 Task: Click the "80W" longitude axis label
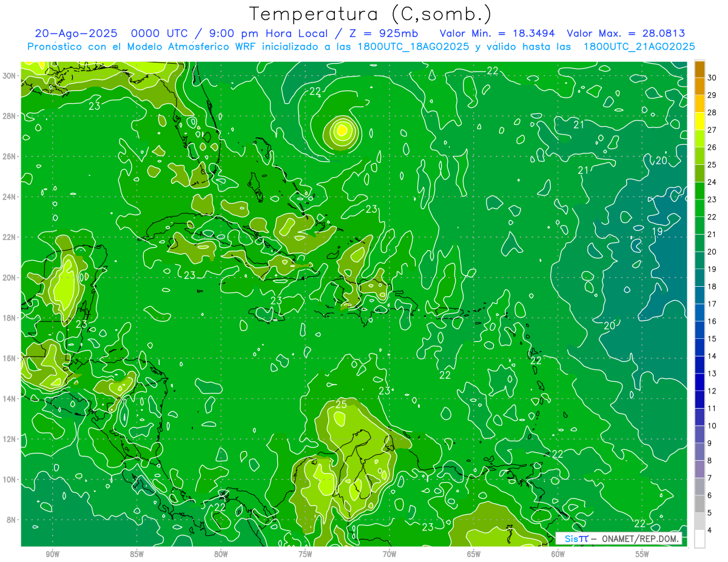221,554
